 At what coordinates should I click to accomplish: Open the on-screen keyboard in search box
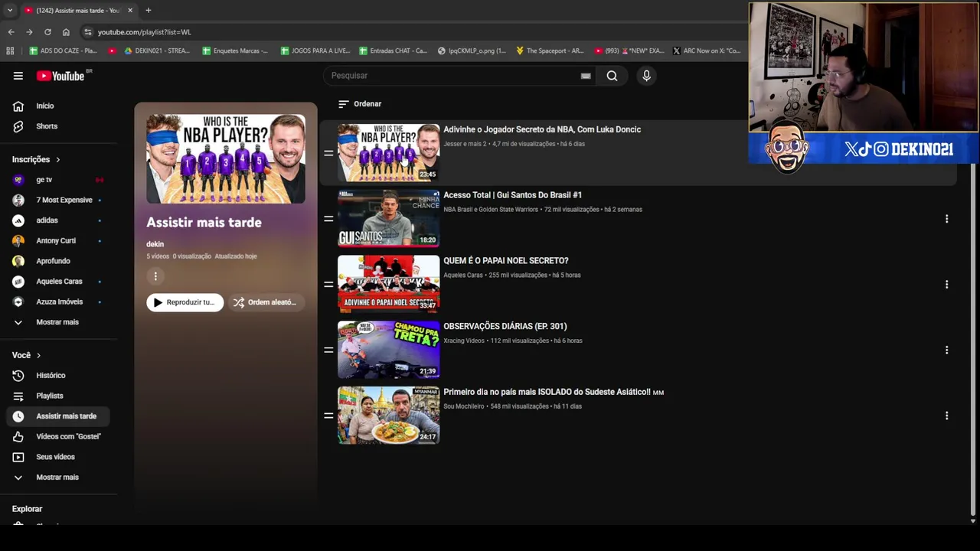point(586,76)
